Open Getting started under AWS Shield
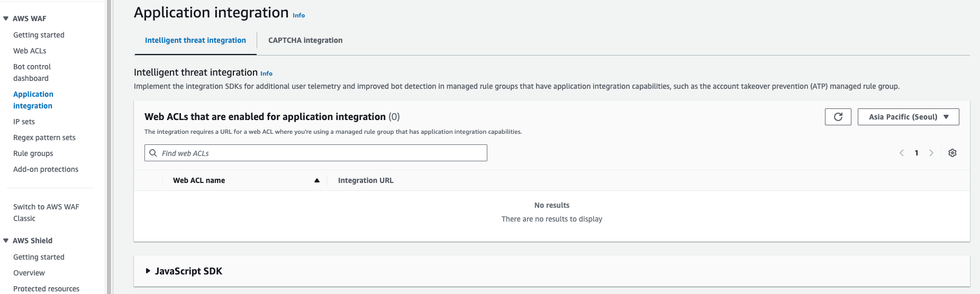 [x=39, y=257]
